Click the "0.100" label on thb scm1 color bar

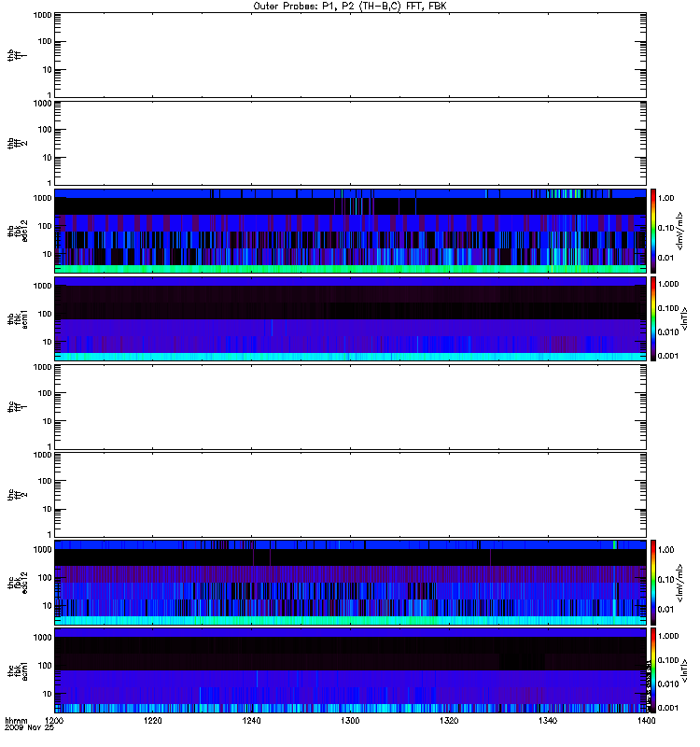tap(668, 308)
